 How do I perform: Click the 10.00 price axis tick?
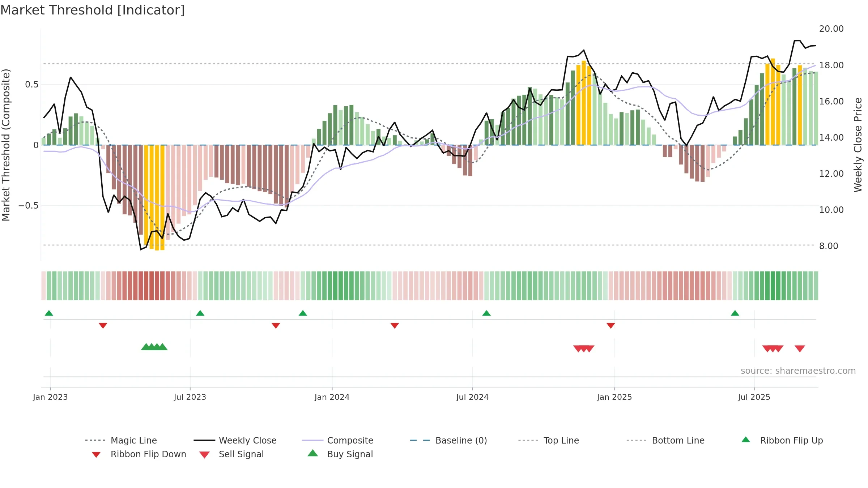point(831,210)
